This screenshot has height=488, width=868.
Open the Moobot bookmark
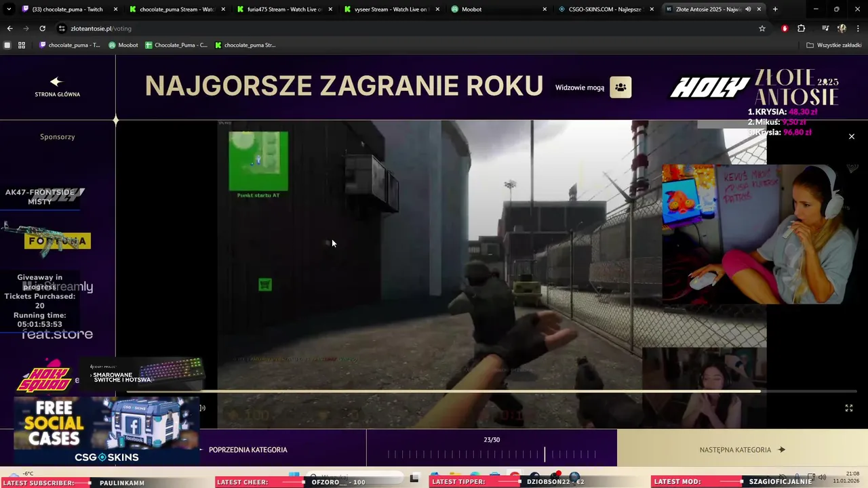pos(123,45)
